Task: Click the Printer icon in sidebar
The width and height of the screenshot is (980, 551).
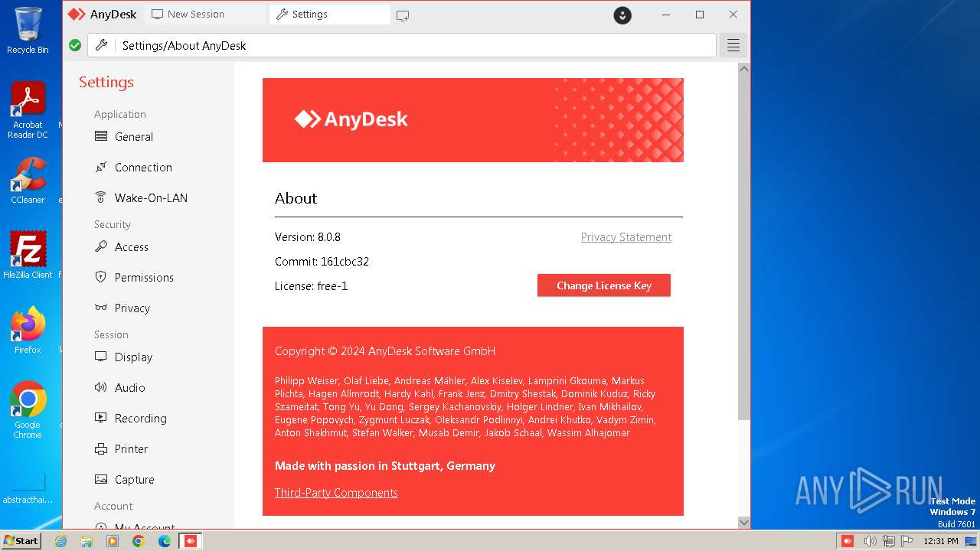Action: (x=100, y=448)
